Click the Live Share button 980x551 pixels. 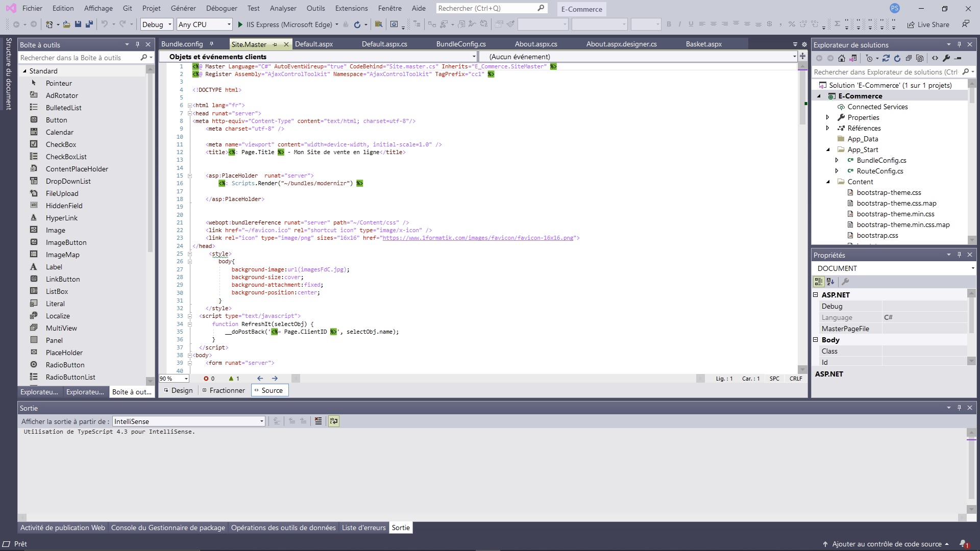pyautogui.click(x=928, y=24)
